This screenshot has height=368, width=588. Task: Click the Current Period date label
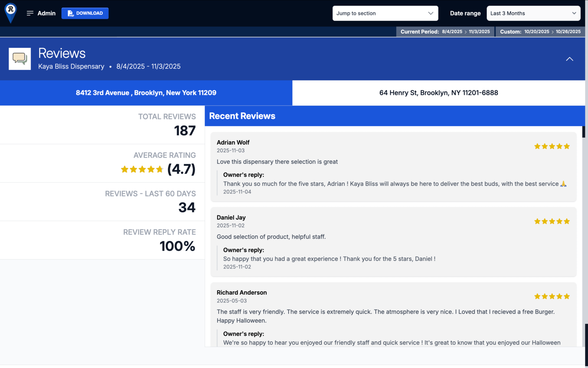[x=445, y=31]
